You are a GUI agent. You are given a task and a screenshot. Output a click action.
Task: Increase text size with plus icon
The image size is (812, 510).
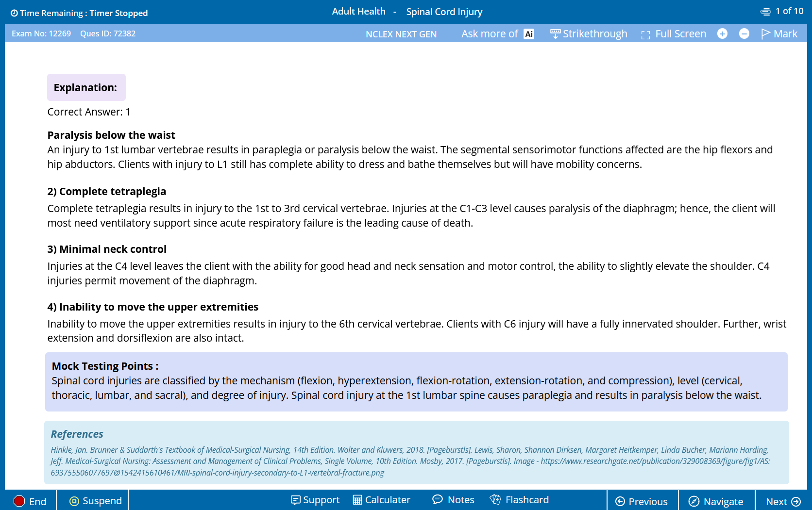coord(722,33)
